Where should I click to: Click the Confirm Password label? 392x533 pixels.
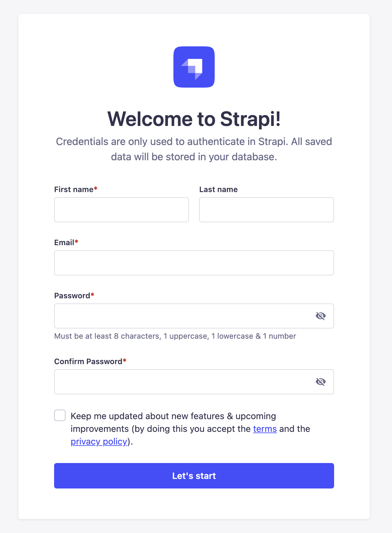pos(88,362)
